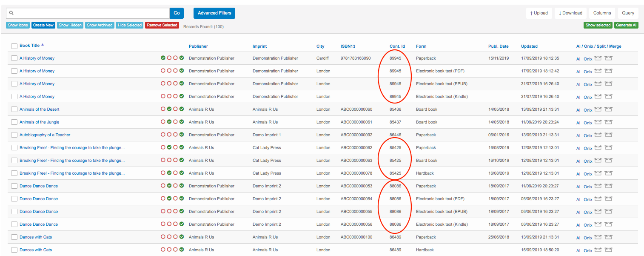Viewport: 644px width, 256px height.
Task: Tick the select-all checkbox beside Book Title header
Action: click(14, 46)
